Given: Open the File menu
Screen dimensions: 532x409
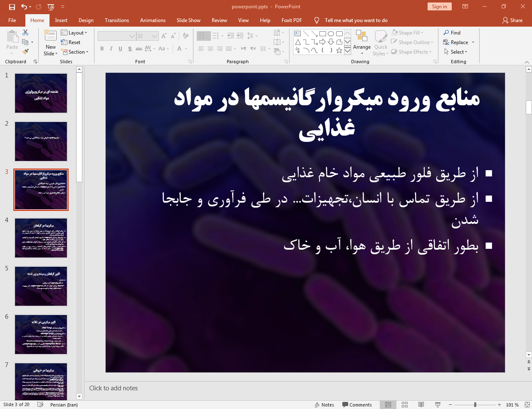Looking at the screenshot, I should [x=12, y=20].
